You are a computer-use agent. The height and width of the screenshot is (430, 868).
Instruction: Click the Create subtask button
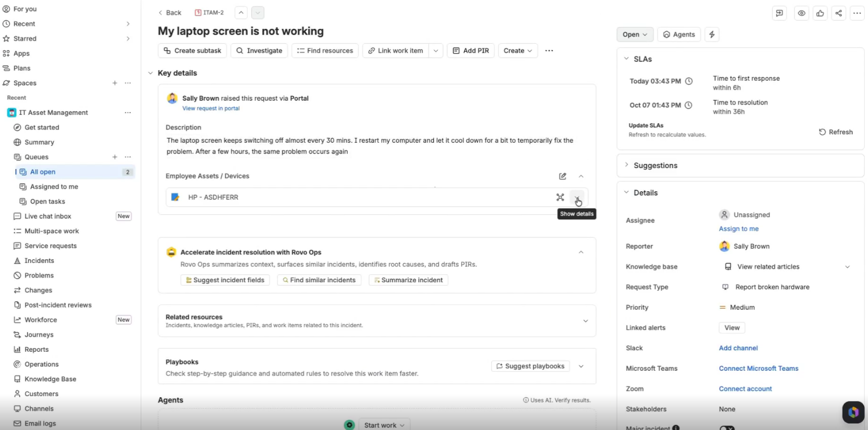click(x=192, y=51)
